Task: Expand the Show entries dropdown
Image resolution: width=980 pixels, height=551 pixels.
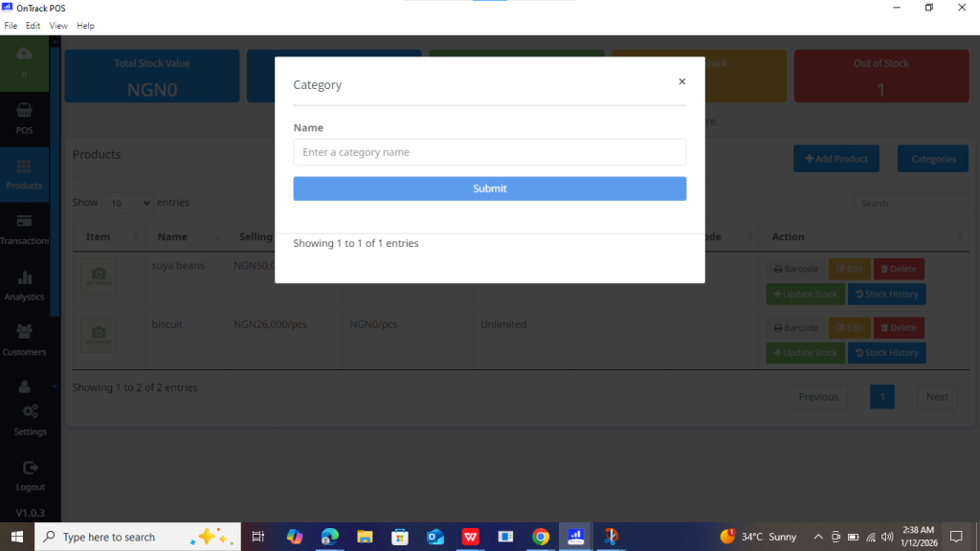Action: click(127, 203)
